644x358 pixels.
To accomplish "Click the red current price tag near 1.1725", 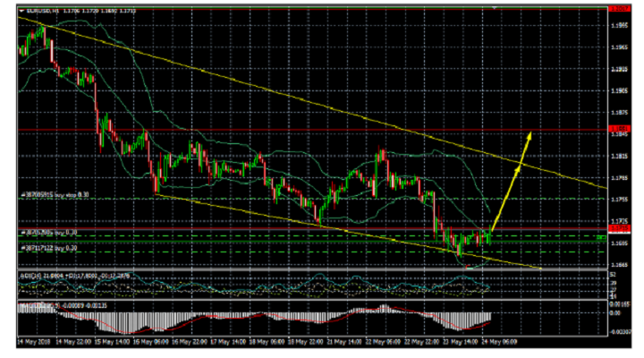I will point(617,229).
